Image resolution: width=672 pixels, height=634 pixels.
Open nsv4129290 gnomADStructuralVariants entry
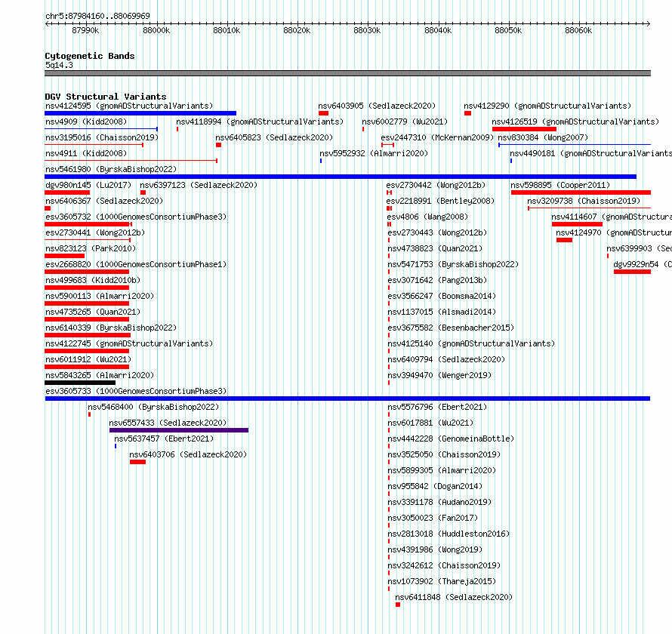tap(547, 106)
